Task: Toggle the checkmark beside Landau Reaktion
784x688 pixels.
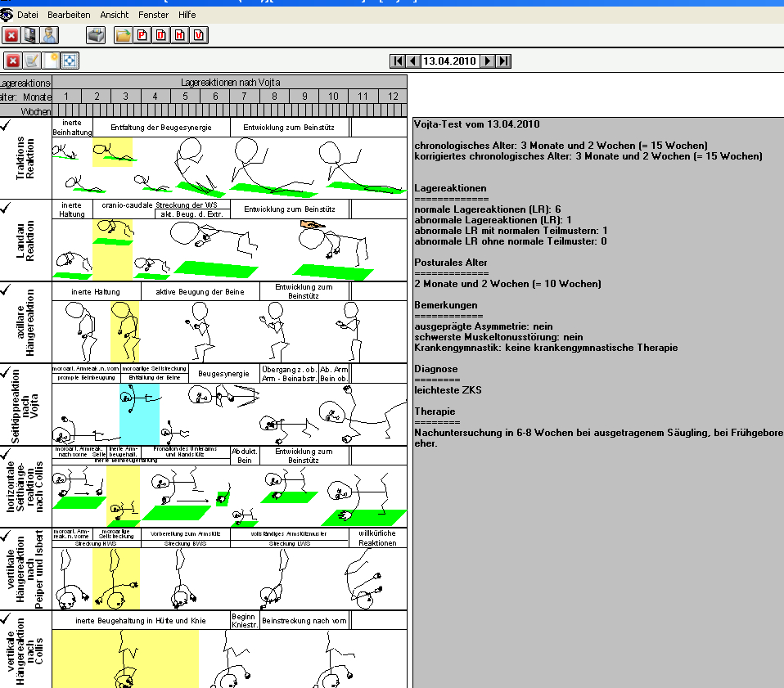Action: (x=6, y=207)
